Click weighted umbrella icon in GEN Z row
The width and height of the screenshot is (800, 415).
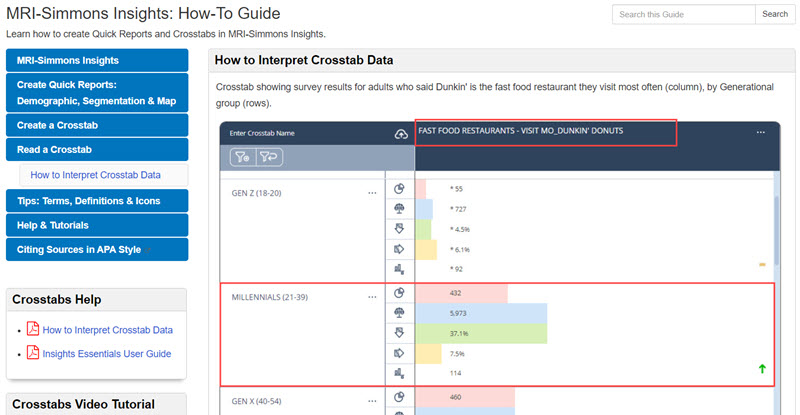(399, 208)
